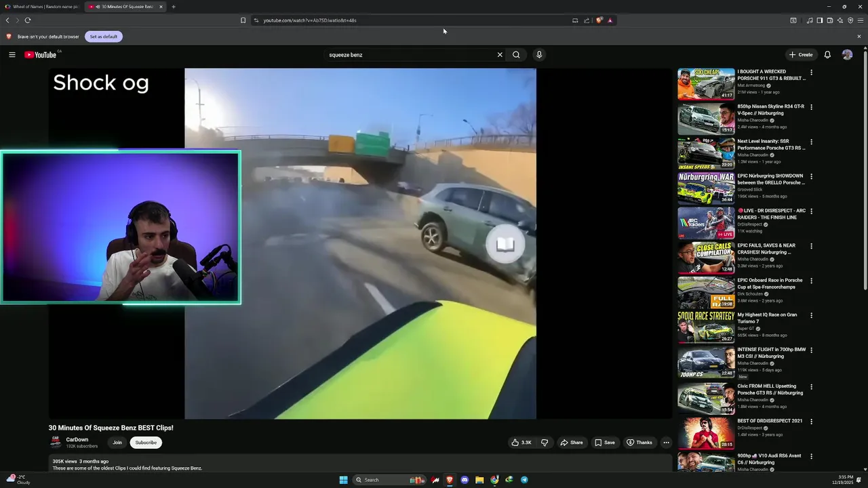The image size is (868, 488).
Task: Click the magnifier search button
Action: (x=516, y=55)
